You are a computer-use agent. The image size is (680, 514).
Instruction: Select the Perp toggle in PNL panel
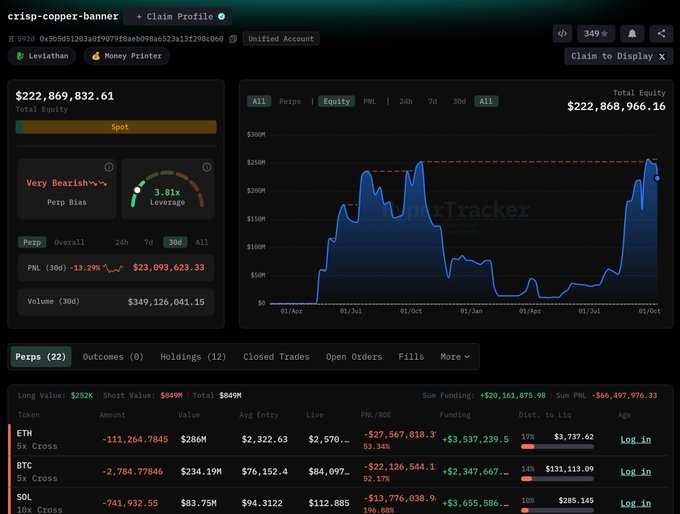point(32,242)
